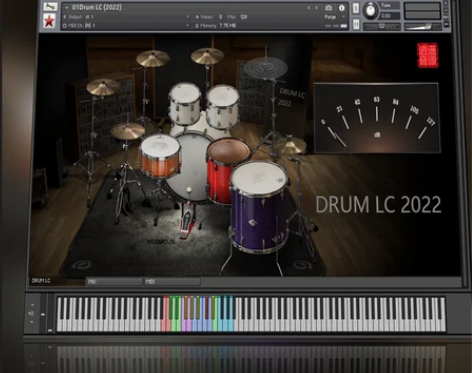Open snapshot view via camera icon
Viewport: 472px width, 373px height.
pos(329,8)
